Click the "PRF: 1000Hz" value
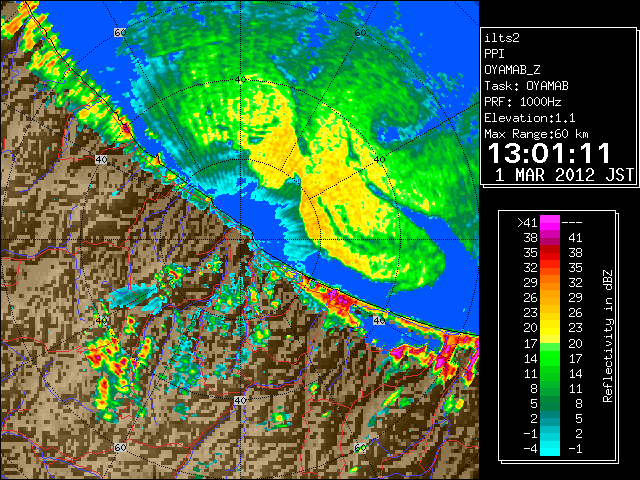 click(x=523, y=102)
